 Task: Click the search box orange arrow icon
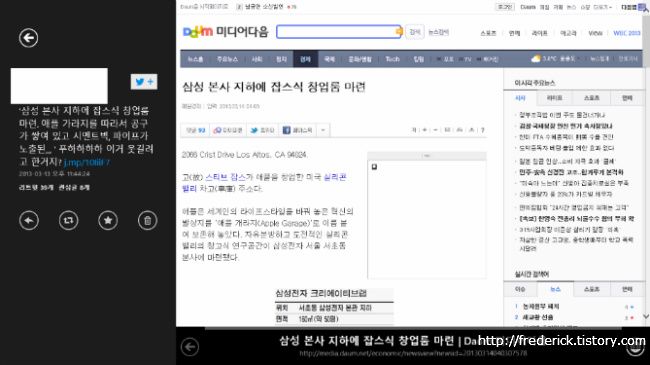tap(399, 32)
